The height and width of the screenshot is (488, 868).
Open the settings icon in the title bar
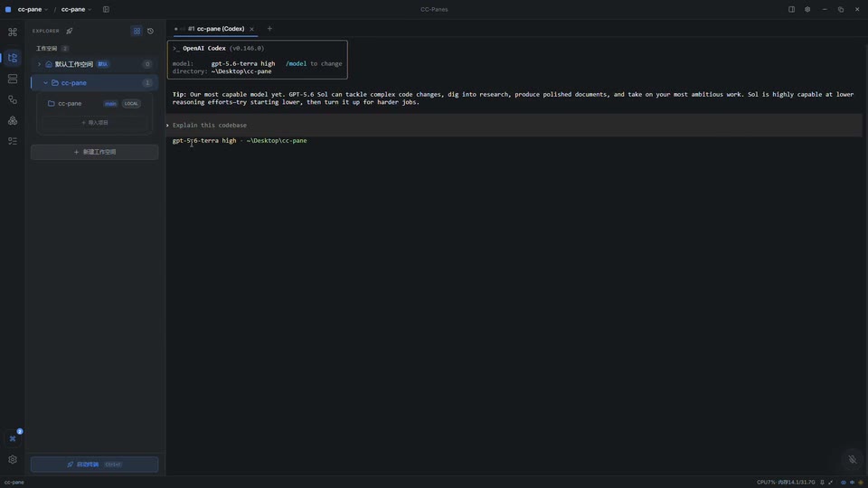pos(807,9)
